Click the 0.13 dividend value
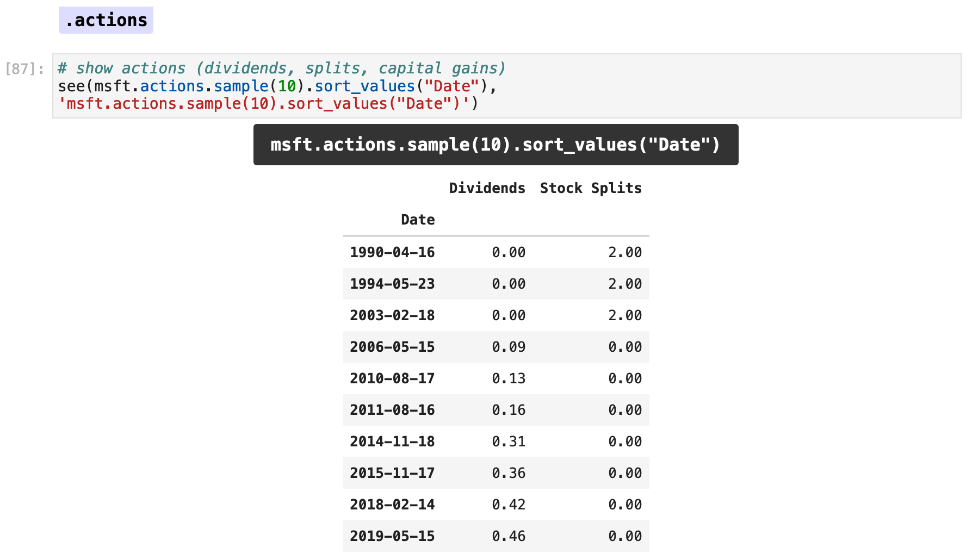The image size is (966, 560). click(509, 378)
